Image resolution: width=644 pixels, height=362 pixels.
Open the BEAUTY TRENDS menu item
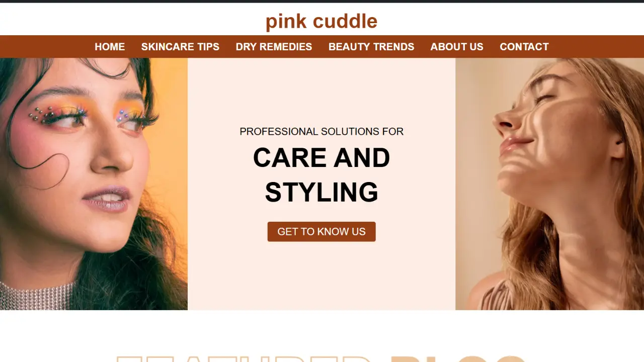[371, 47]
